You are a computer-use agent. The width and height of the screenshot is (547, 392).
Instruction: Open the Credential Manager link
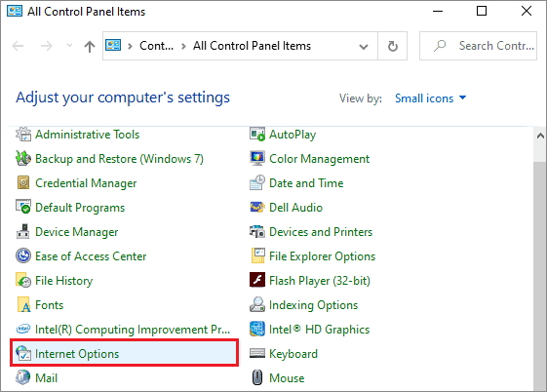pyautogui.click(x=86, y=183)
